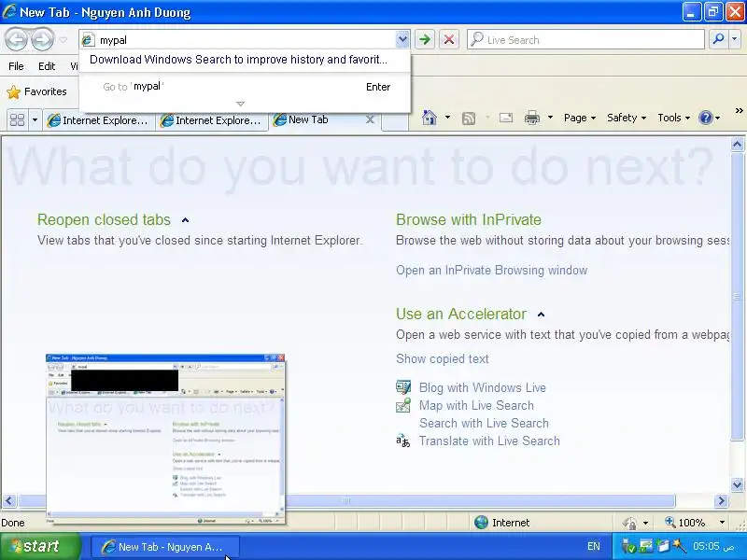Click the green Go arrow button
Screen dimensions: 747x560
[x=425, y=39]
